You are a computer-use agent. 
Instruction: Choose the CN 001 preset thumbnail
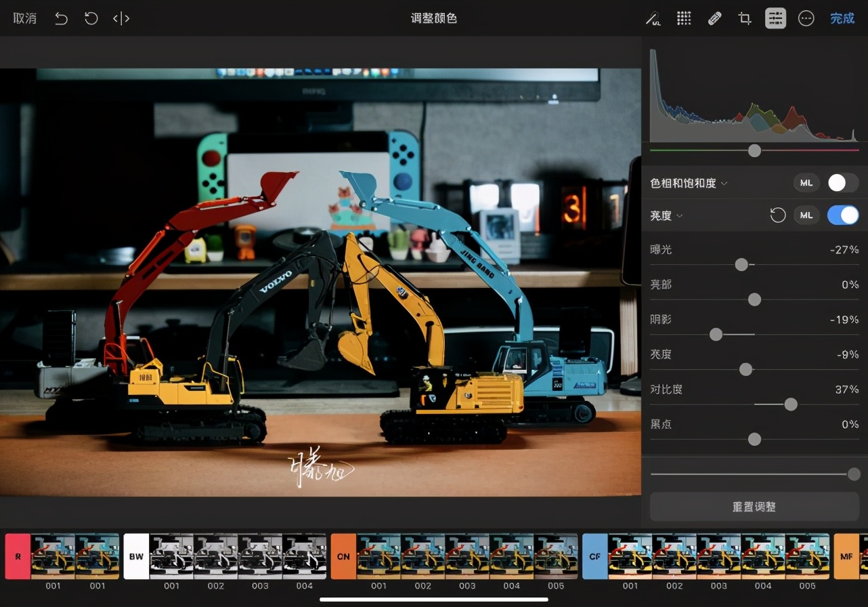(378, 556)
